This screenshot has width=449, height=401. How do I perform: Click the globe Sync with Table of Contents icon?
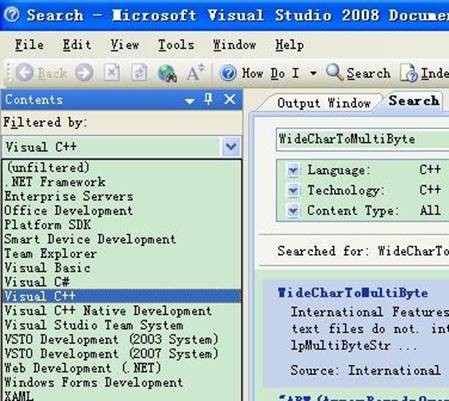[x=167, y=73]
